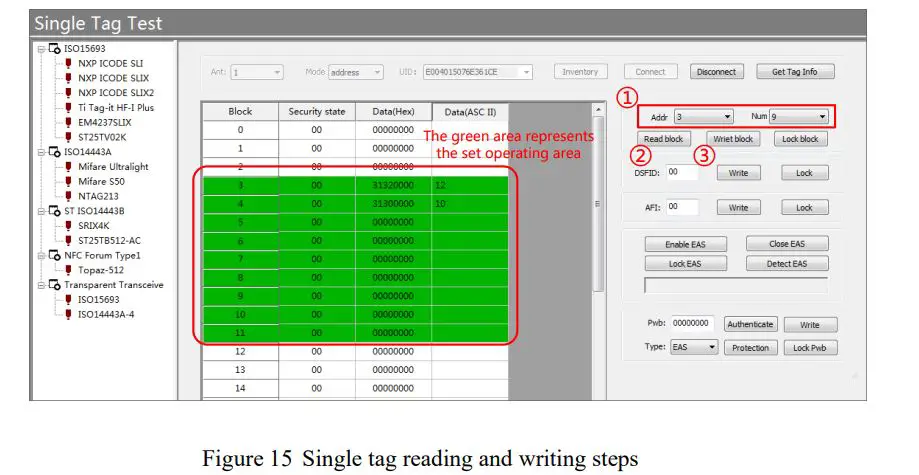
Task: Select Topaz-512 tag entry
Action: (x=101, y=270)
